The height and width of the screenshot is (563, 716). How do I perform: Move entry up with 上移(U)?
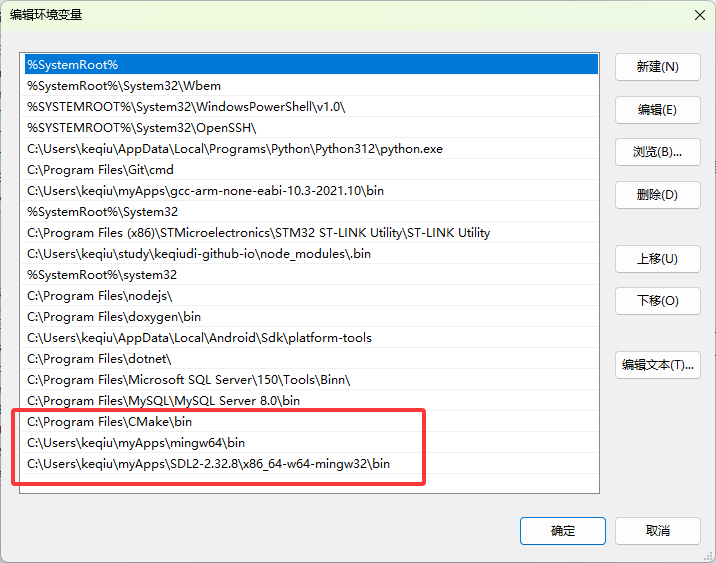pos(657,259)
